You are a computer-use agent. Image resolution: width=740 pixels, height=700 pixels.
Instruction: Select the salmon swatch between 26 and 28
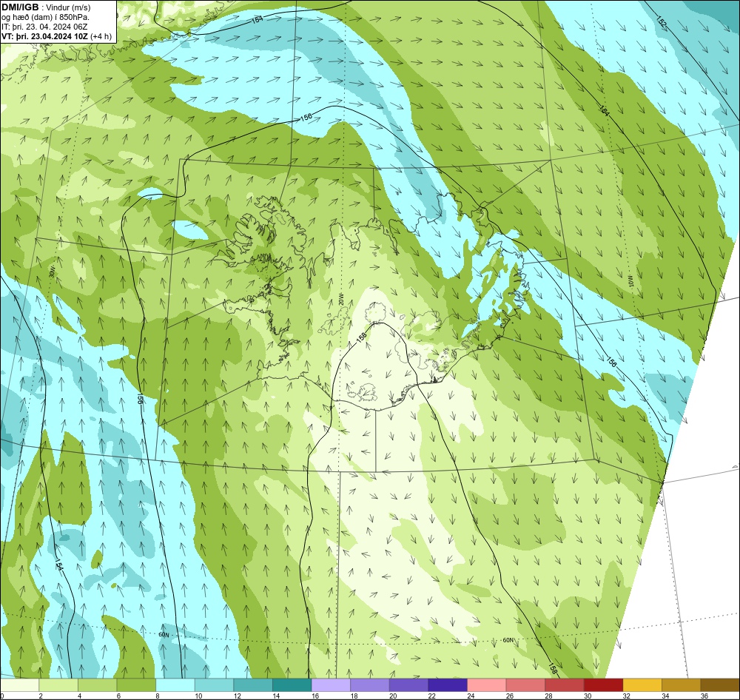[525, 685]
